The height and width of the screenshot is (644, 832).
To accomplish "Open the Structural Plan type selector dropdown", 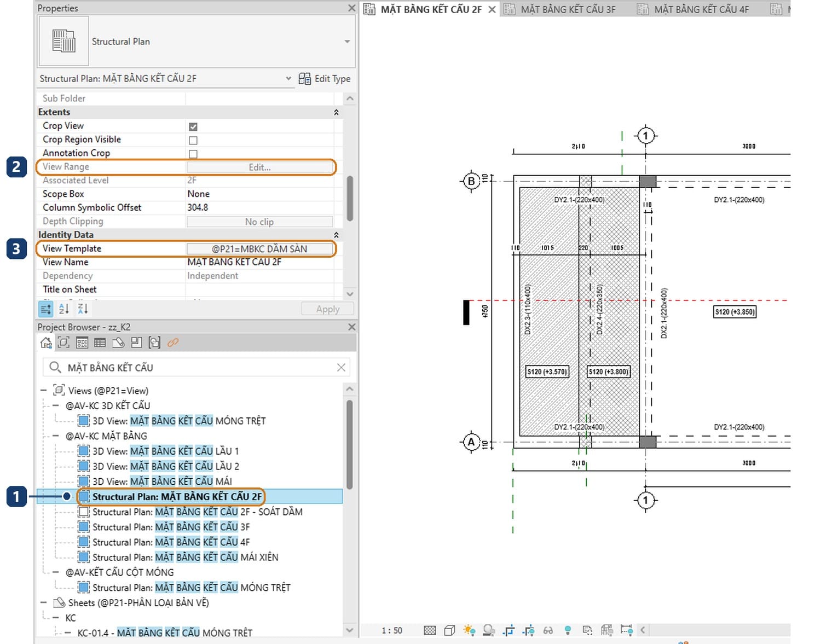I will (347, 42).
